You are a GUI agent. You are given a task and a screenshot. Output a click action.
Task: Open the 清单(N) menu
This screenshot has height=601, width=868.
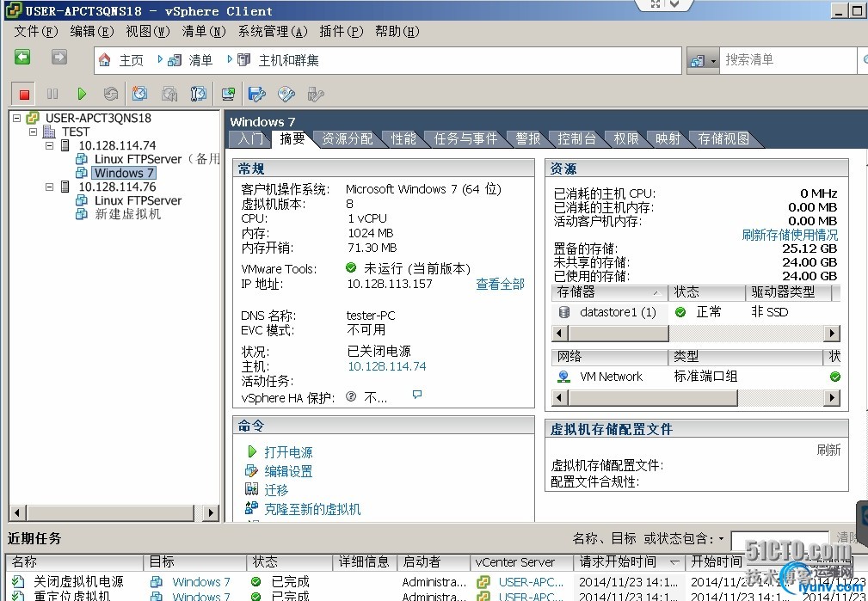tap(204, 32)
